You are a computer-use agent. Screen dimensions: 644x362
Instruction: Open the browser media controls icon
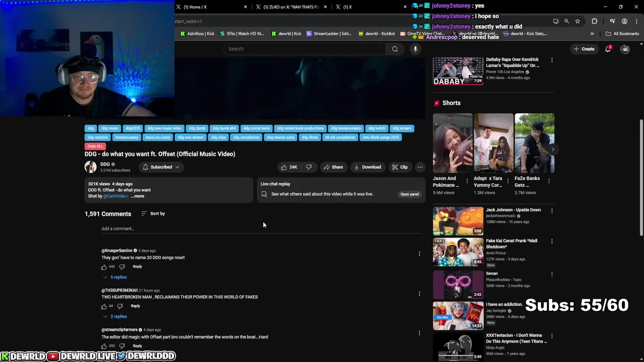point(612,21)
